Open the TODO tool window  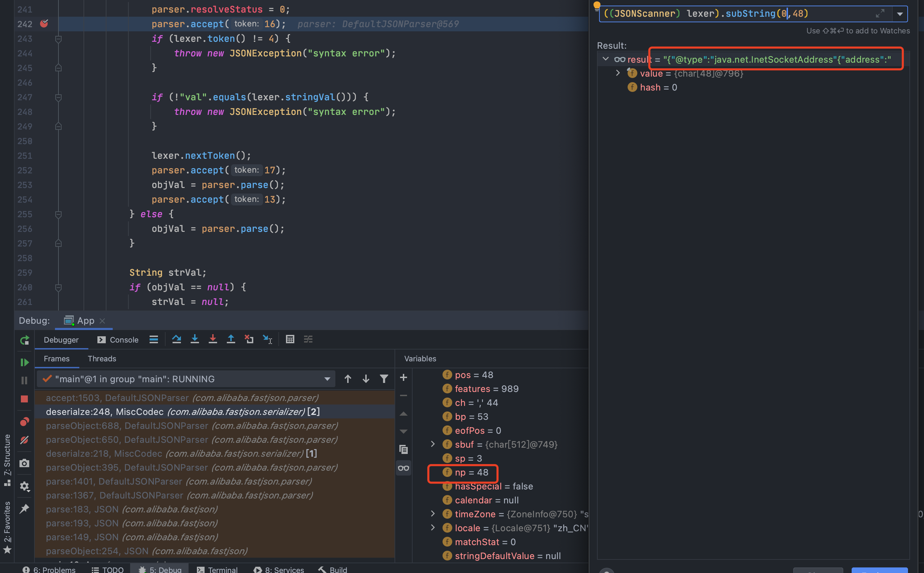[x=107, y=569]
